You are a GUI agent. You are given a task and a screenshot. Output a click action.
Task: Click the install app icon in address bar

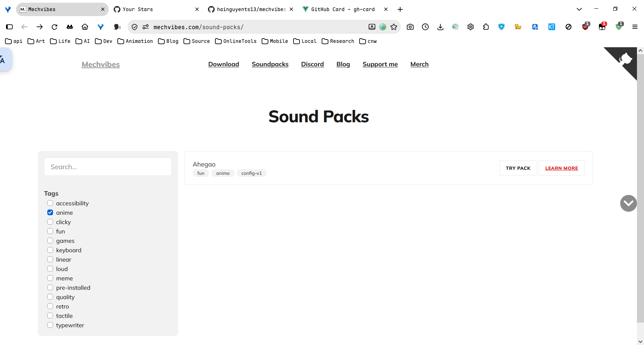pyautogui.click(x=372, y=27)
